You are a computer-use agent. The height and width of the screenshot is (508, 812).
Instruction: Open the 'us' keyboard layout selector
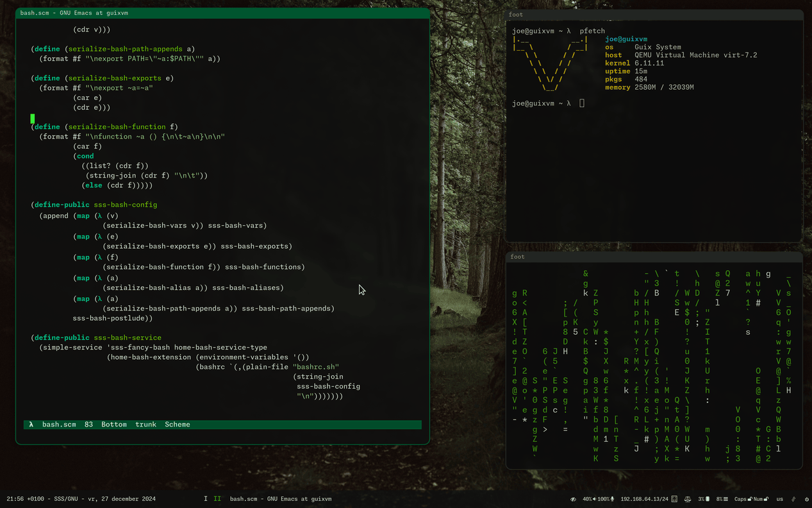(x=780, y=499)
